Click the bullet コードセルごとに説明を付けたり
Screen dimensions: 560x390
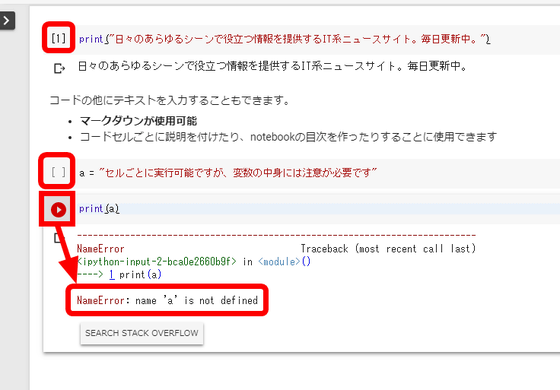tap(288, 137)
